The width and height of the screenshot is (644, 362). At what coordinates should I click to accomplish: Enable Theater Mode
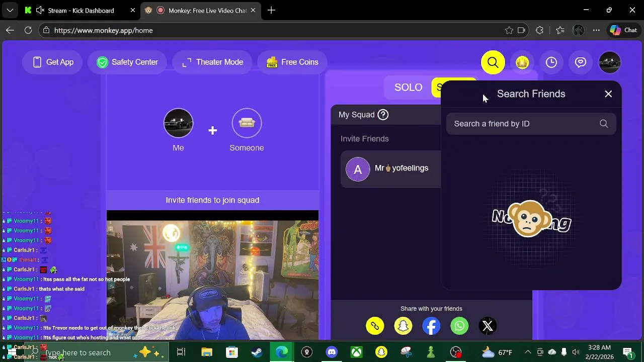[x=212, y=62]
